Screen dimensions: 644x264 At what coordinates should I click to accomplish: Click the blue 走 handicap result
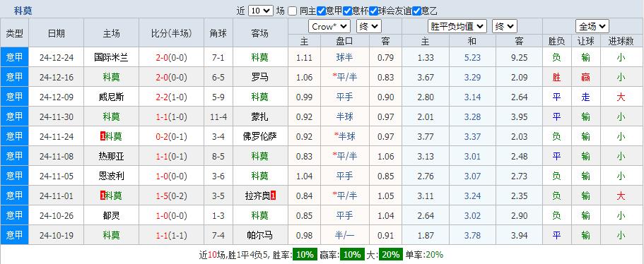(585, 97)
